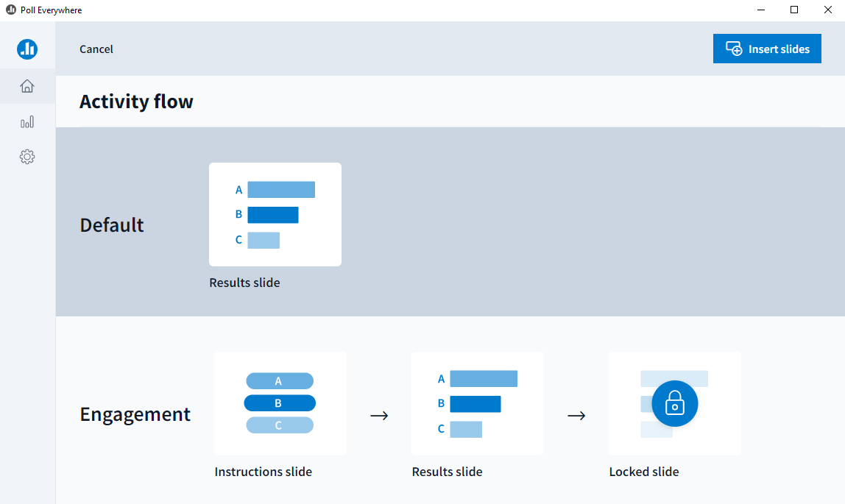This screenshot has width=845, height=504.
Task: Open Settings via the gear icon
Action: (x=27, y=156)
